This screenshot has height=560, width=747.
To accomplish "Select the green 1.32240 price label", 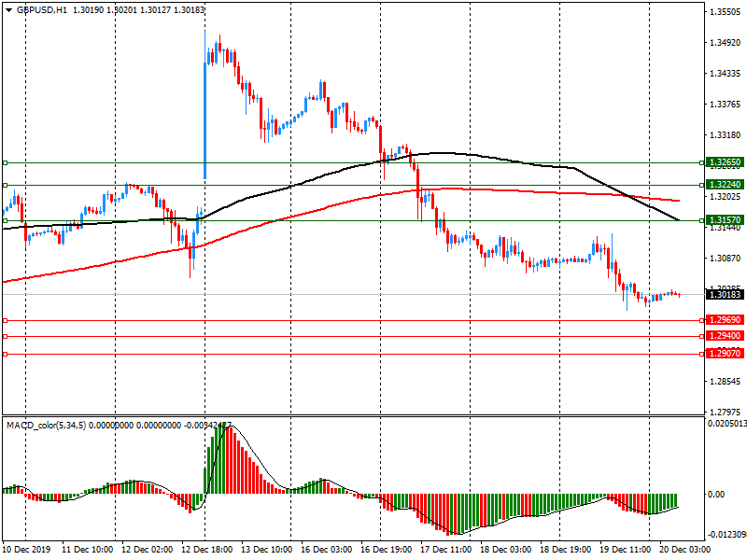I will pyautogui.click(x=725, y=185).
